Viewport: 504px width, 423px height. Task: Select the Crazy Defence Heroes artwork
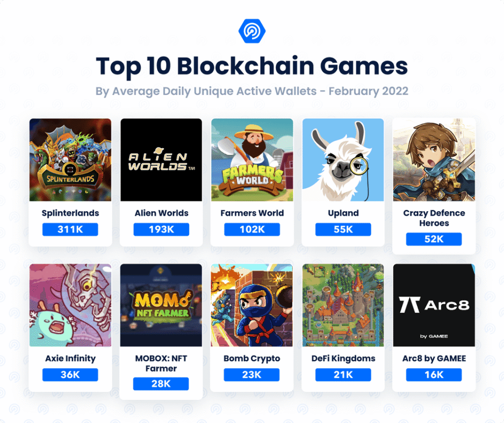(434, 160)
